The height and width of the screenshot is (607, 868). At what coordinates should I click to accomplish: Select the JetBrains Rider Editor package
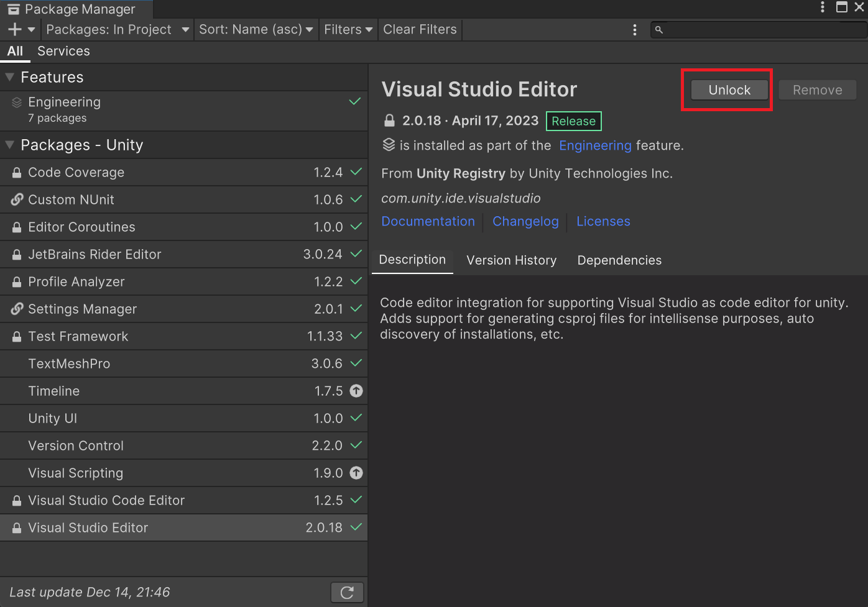click(183, 255)
